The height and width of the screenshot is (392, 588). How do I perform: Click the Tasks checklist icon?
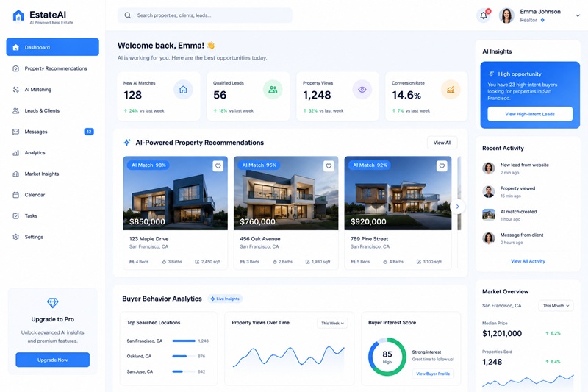click(x=15, y=215)
